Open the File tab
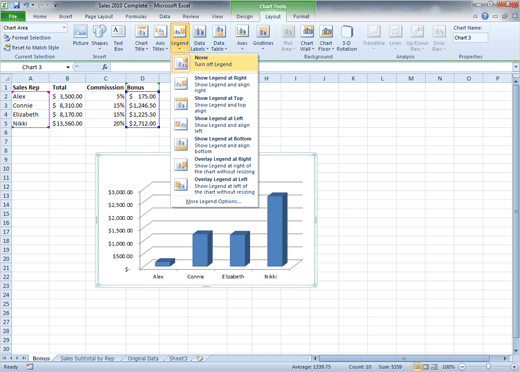 (x=13, y=16)
